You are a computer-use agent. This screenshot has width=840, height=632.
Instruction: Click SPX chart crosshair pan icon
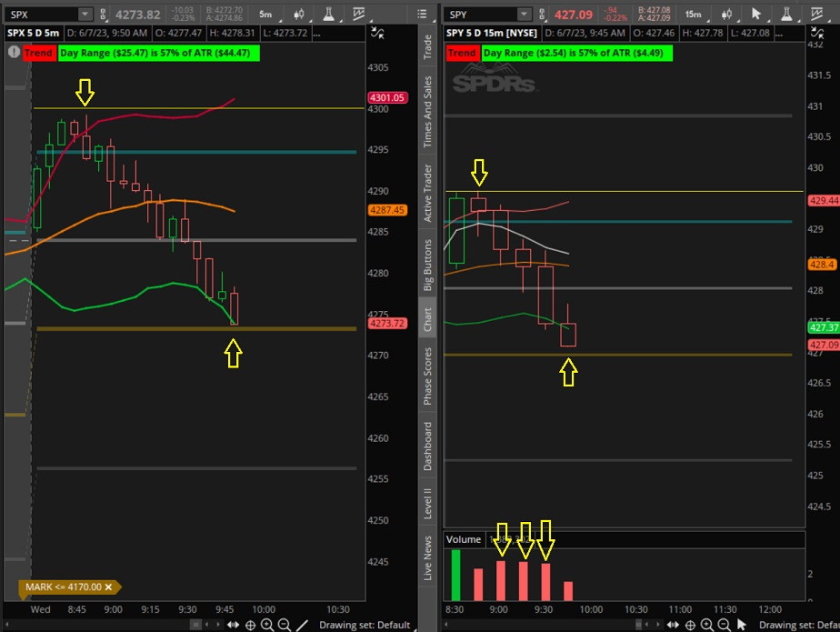click(250, 625)
